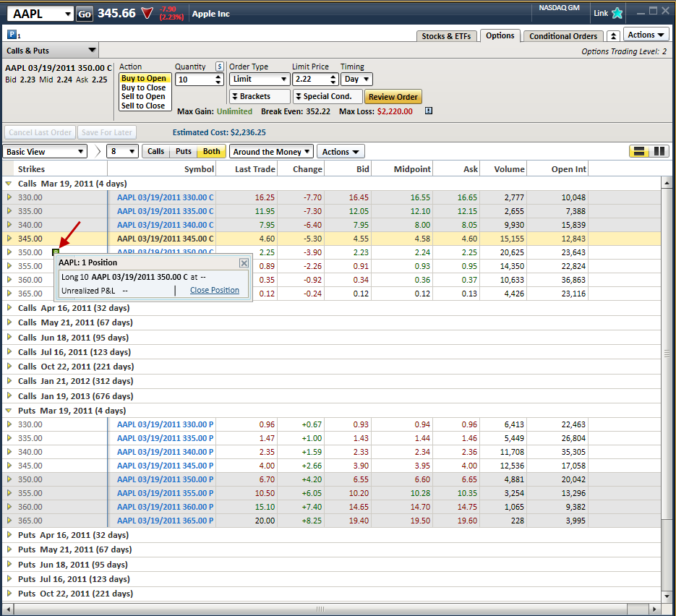Select Buy to Close action
Image resolution: width=676 pixels, height=616 pixels.
(143, 87)
